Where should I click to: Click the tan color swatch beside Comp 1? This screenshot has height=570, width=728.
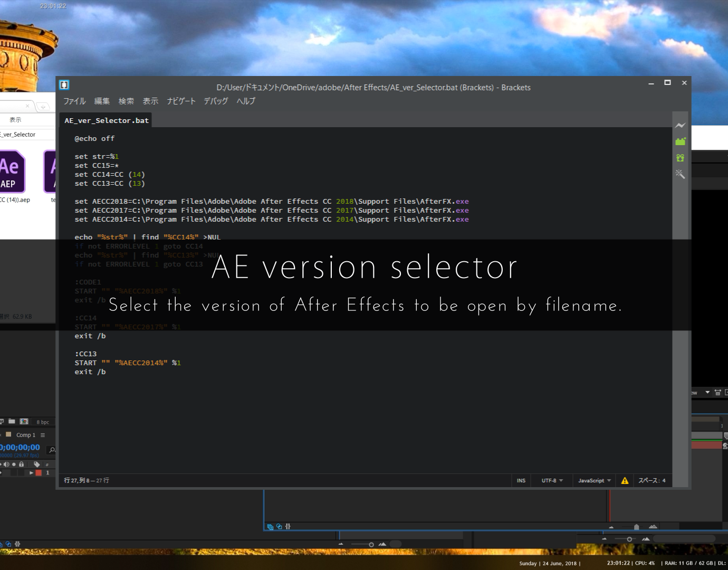(8, 434)
